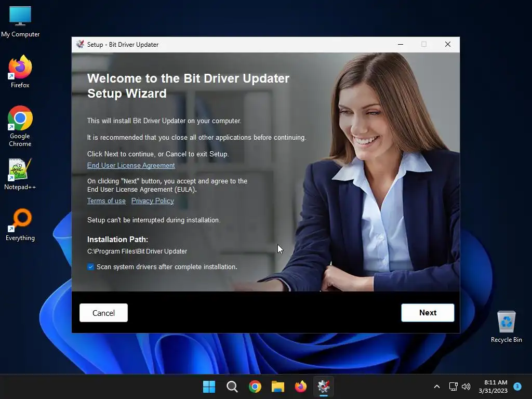Click the Bit Driver Updater setup taskbar icon

click(x=324, y=387)
